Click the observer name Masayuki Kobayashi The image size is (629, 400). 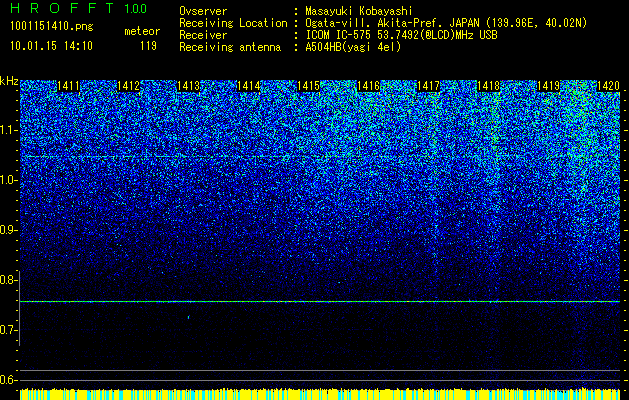coord(359,11)
